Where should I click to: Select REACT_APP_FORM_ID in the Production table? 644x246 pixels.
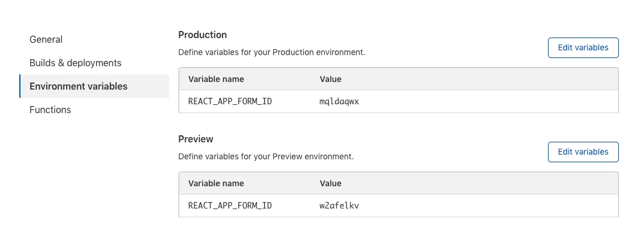(230, 101)
